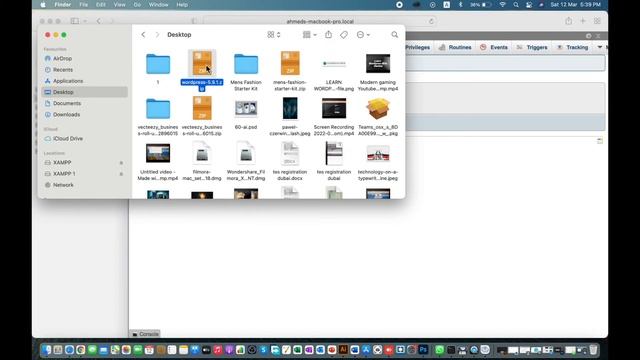
Task: Click the Finder search magnifier
Action: tap(395, 35)
